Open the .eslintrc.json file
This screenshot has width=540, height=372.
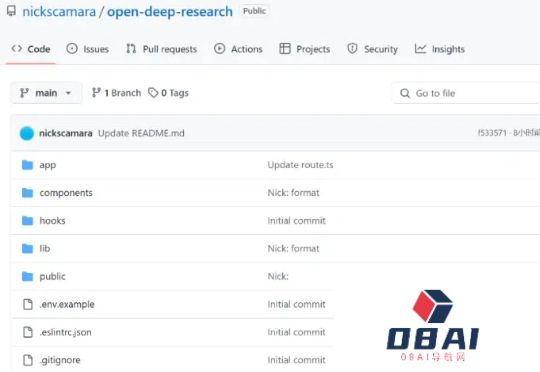click(65, 332)
